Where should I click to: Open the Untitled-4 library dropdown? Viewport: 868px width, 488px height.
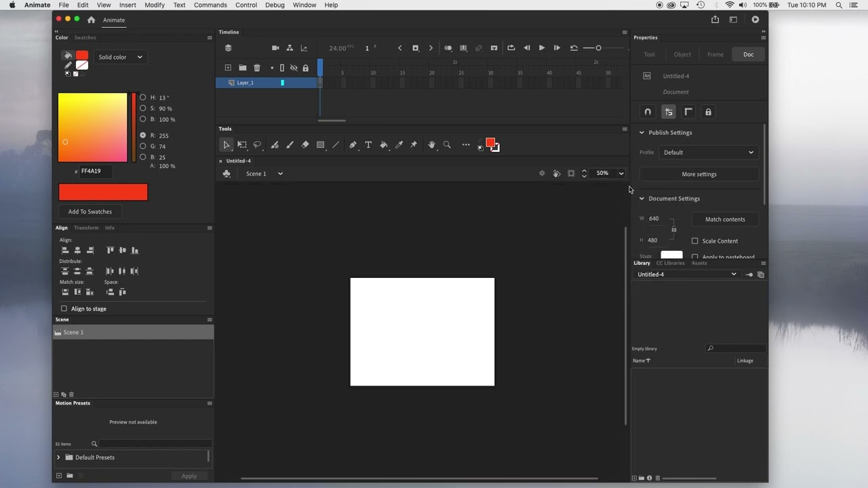coord(686,274)
